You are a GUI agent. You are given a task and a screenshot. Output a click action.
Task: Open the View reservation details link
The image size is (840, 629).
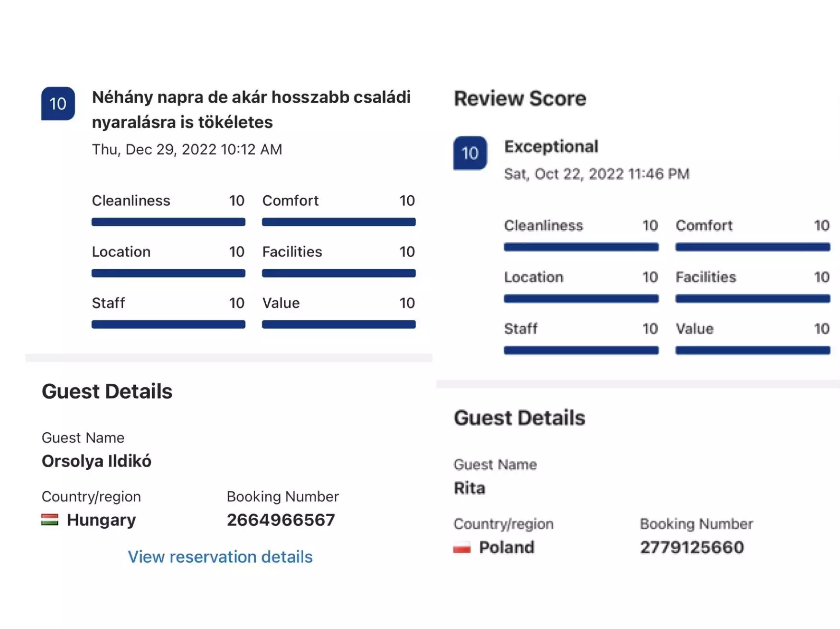point(220,557)
